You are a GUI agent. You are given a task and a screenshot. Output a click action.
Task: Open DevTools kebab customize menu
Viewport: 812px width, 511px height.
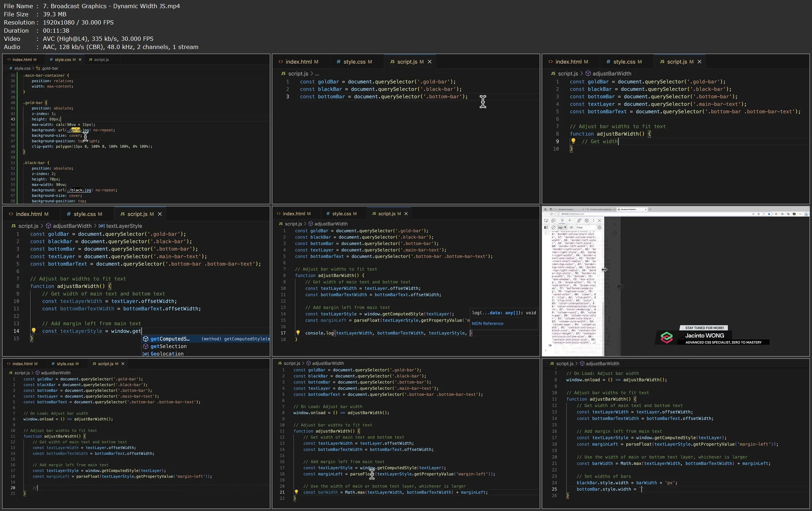594,221
